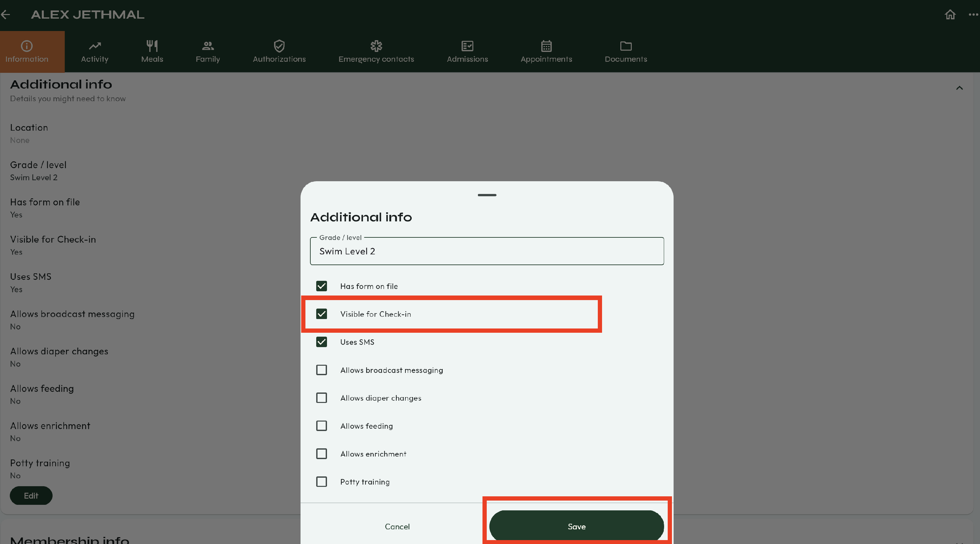Screen dimensions: 980x544
Task: Open the Appointments calendar icon tab
Action: (546, 51)
